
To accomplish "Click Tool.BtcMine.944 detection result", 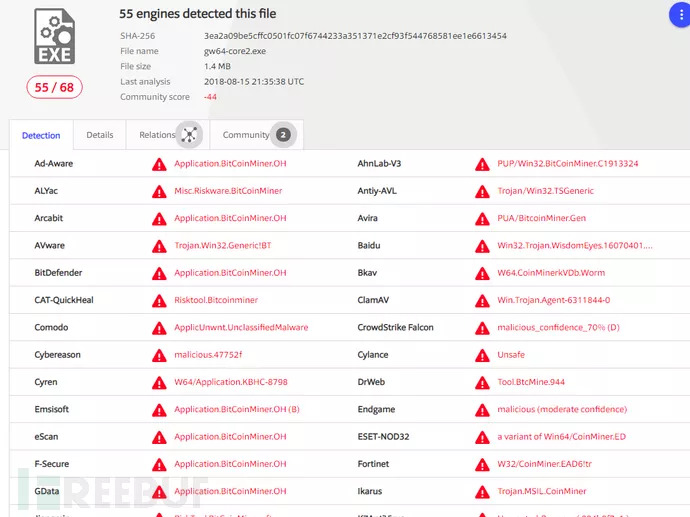I will 531,382.
